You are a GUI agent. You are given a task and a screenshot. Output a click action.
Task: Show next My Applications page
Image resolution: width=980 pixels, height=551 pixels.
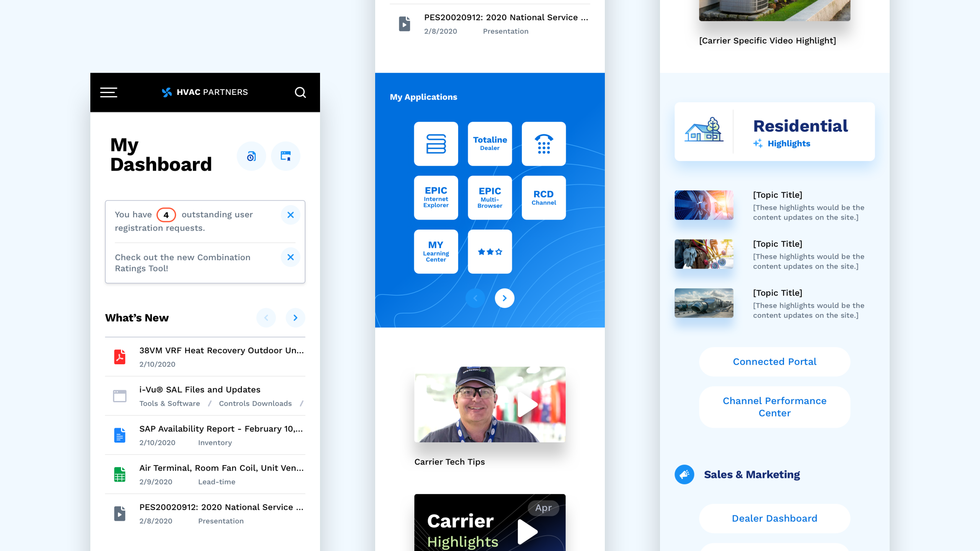(504, 298)
